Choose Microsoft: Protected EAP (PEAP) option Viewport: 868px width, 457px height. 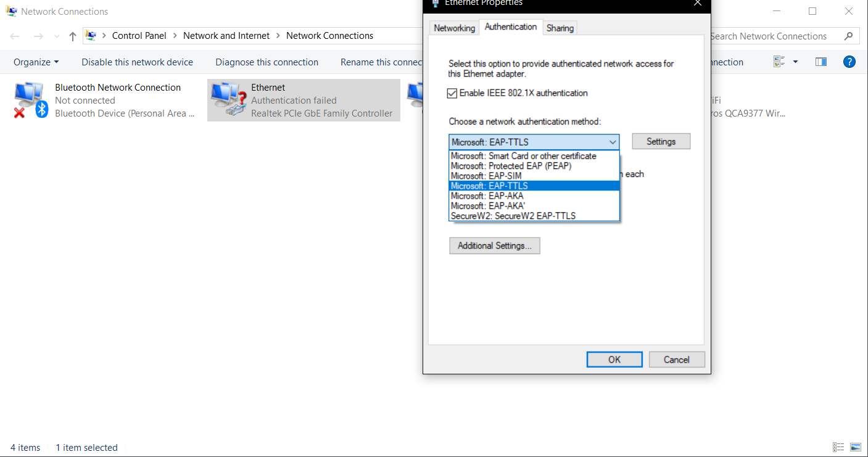pos(534,166)
